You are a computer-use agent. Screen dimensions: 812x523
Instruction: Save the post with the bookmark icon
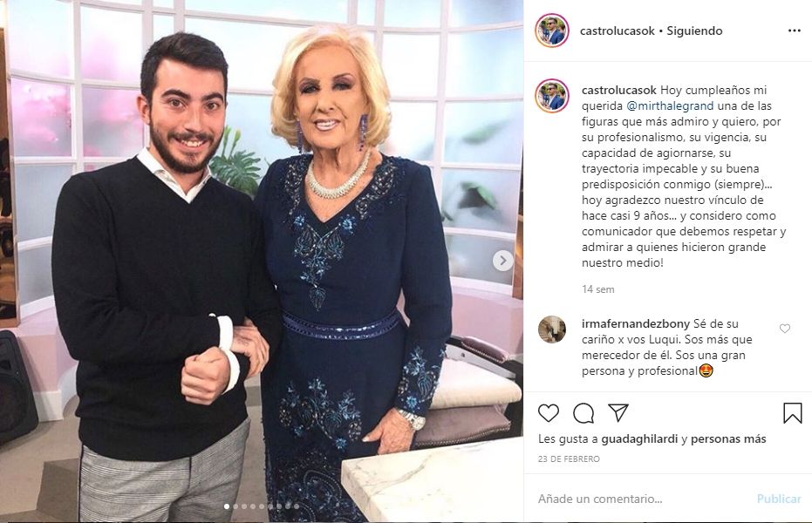(792, 413)
